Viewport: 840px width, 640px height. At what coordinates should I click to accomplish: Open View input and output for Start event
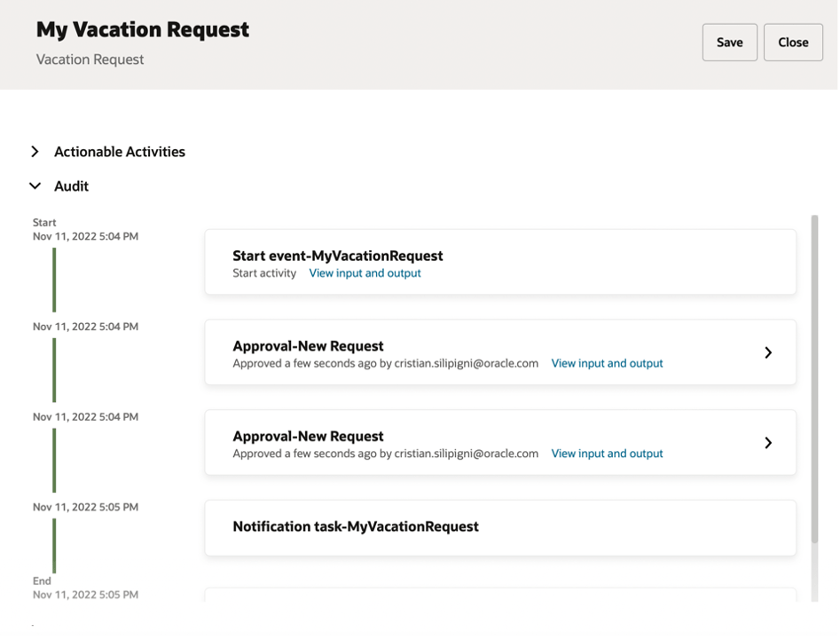[x=365, y=273]
